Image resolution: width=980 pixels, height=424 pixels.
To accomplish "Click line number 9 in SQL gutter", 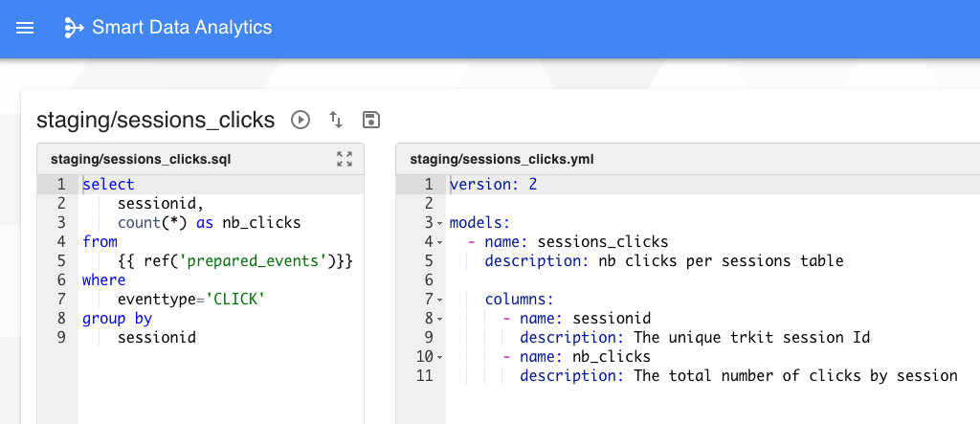I will pos(60,338).
